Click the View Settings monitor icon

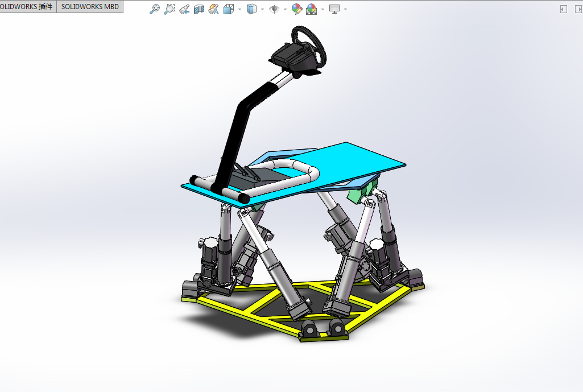[x=334, y=9]
